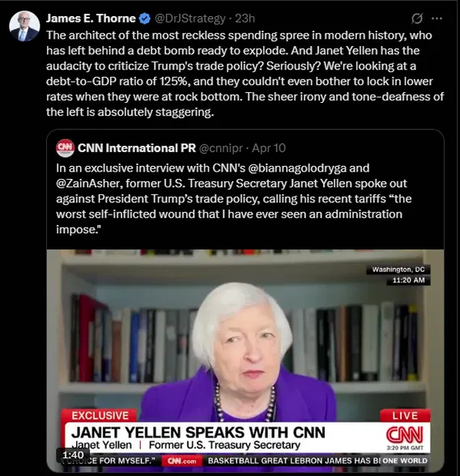Open James E. Thorne display name
Viewport: 460px width, 476px height.
pos(91,19)
